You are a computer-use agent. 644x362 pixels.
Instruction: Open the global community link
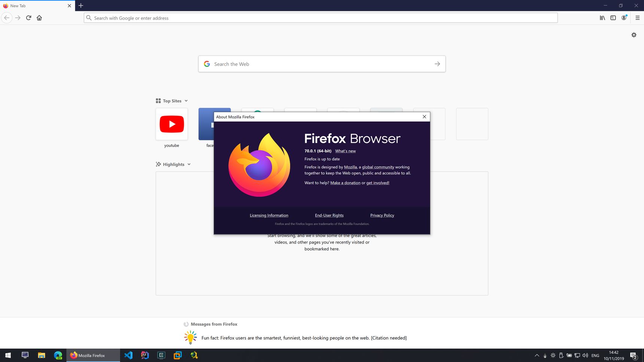(x=378, y=167)
